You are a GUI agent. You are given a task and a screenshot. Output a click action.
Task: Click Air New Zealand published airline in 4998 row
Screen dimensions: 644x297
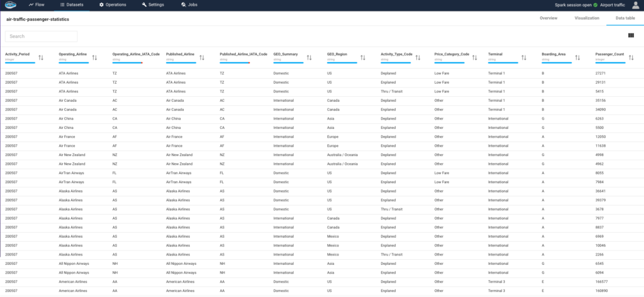tap(179, 154)
